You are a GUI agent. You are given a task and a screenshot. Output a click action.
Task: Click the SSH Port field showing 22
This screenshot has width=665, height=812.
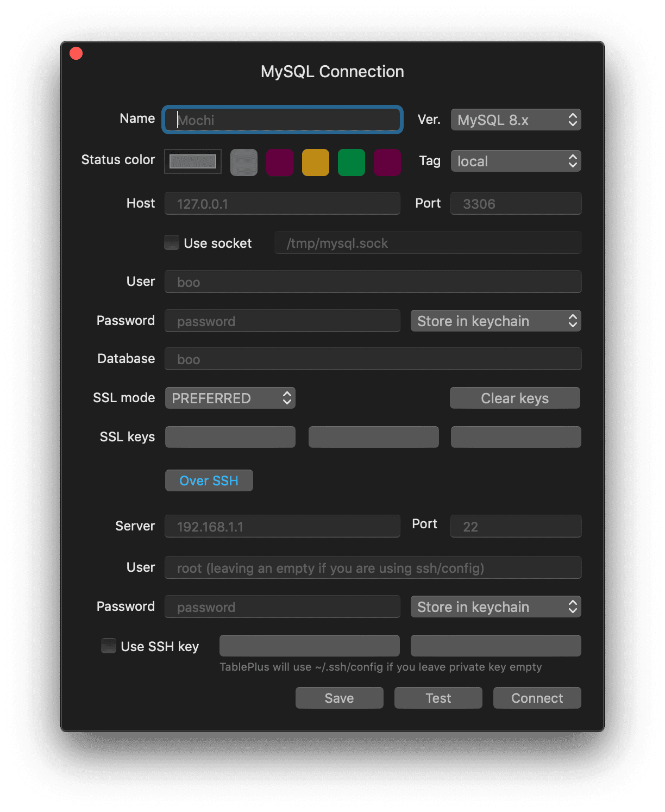[x=516, y=526]
